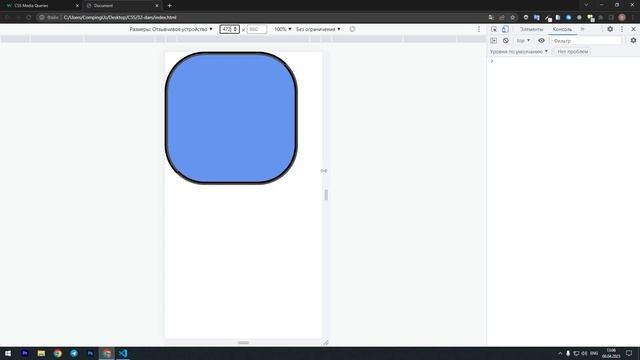
Task: Clear the console
Action: [x=505, y=41]
